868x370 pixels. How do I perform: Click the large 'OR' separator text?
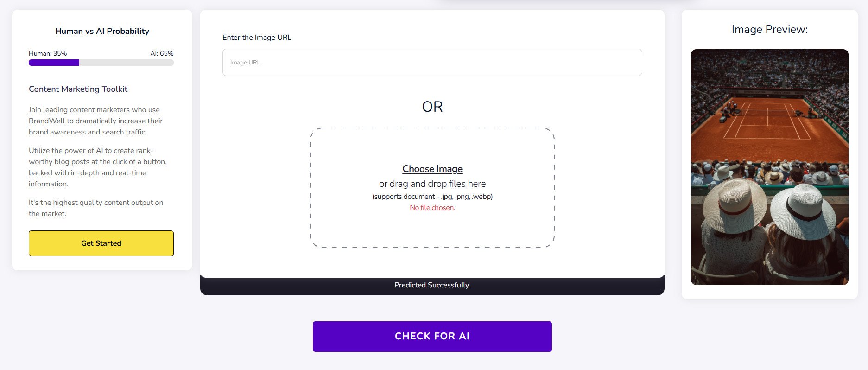[432, 107]
